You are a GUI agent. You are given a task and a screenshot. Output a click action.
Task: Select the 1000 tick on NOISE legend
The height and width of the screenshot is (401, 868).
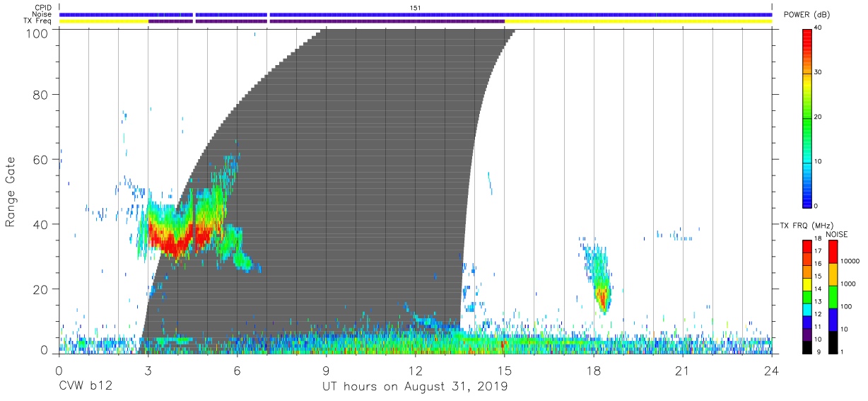coord(848,285)
